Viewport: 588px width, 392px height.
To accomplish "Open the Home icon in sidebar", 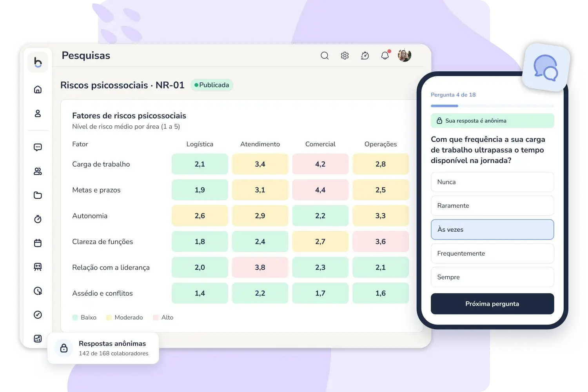I will pos(38,89).
